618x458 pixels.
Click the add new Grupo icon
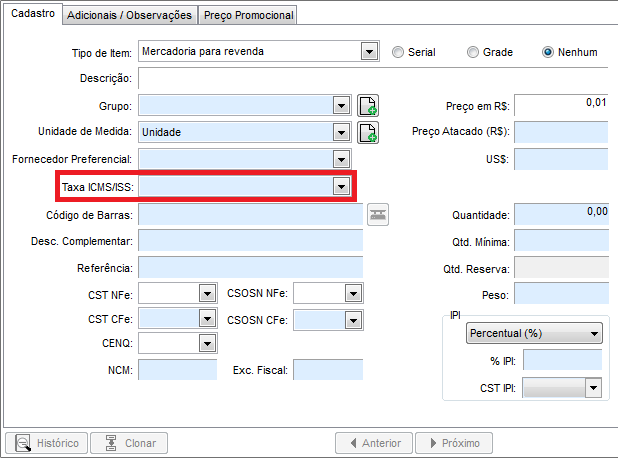368,105
